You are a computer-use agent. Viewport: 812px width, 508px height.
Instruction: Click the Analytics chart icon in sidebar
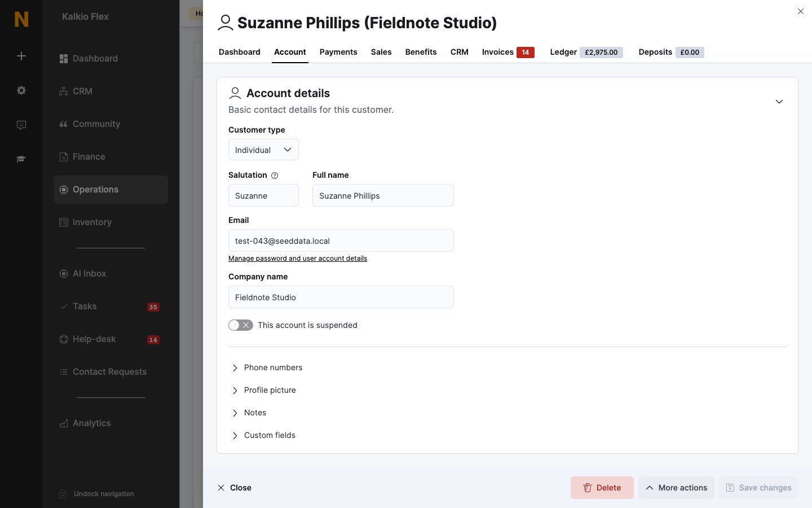64,423
